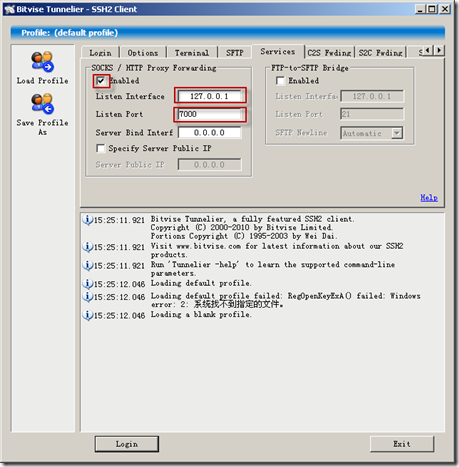
Task: Open the SFTP tab
Action: point(235,53)
